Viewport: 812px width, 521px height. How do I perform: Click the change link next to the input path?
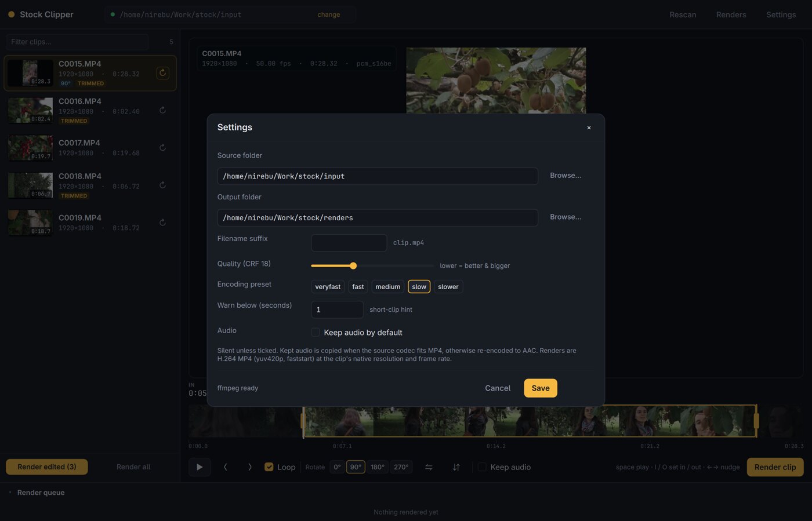[329, 14]
